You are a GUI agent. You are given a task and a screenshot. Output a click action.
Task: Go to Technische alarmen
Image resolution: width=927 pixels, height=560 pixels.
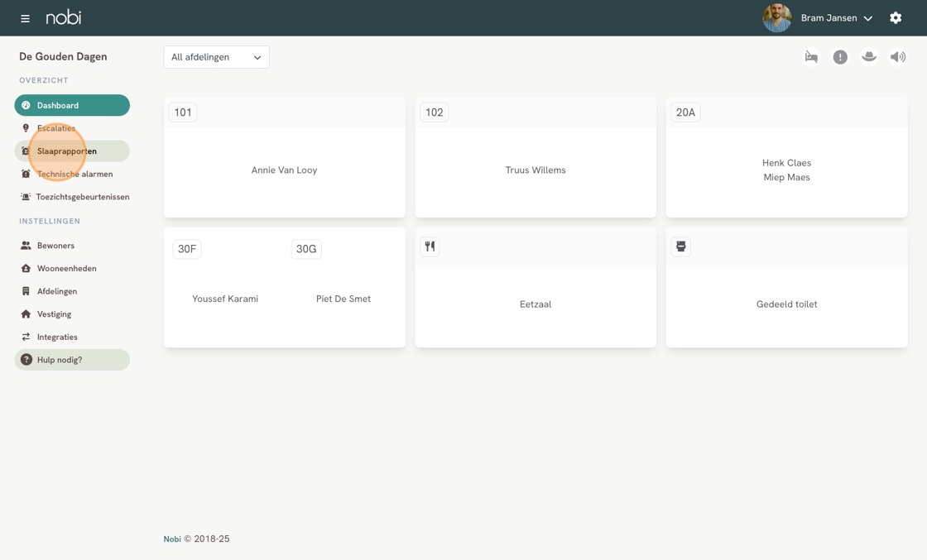tap(74, 175)
